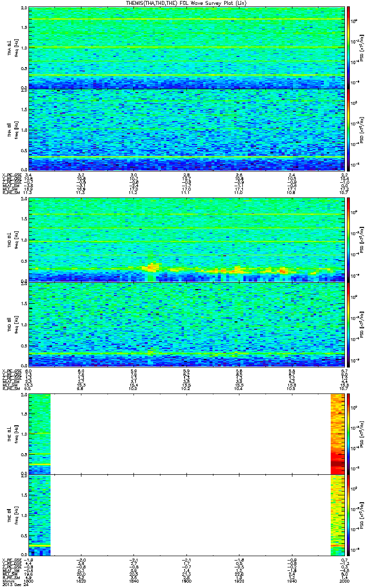Click the PSD units label beside THE B-parallel
The image size is (368, 588).
pyautogui.click(x=362, y=514)
